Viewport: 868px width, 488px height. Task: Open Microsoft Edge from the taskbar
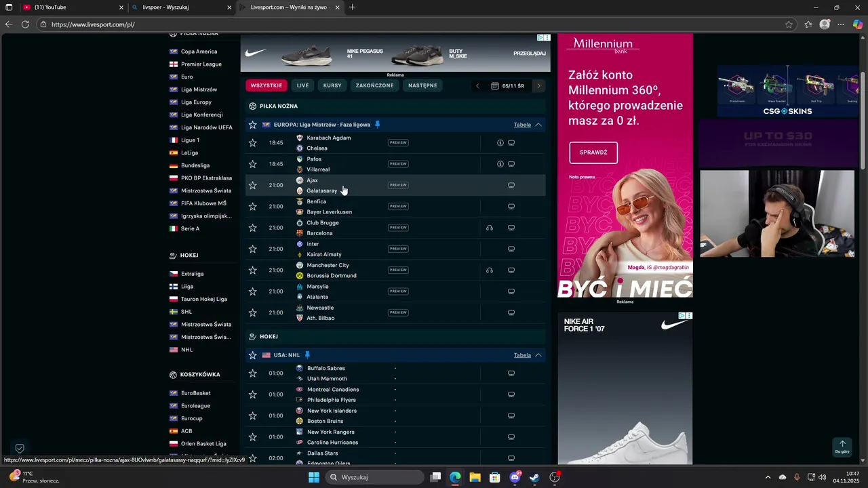455,477
